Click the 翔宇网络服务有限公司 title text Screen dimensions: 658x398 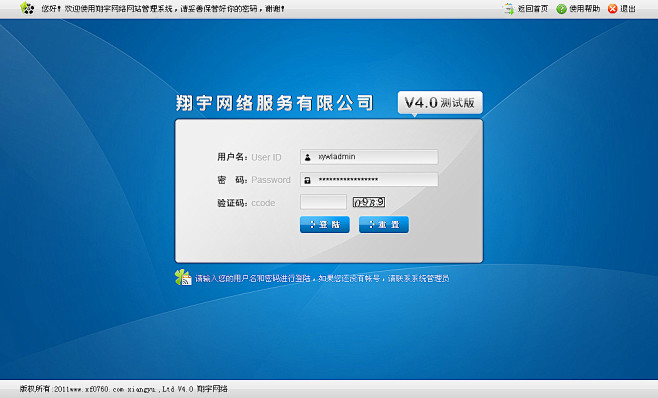[274, 103]
